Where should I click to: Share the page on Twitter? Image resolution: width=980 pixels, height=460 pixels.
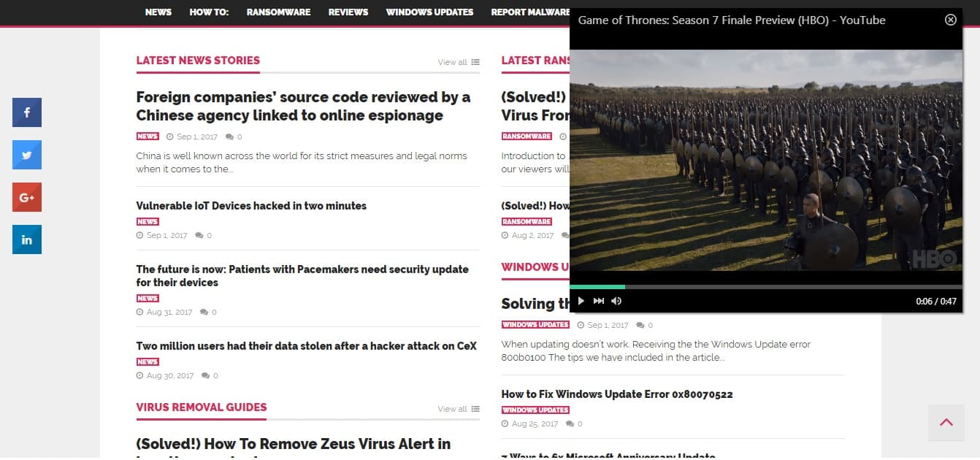point(27,155)
